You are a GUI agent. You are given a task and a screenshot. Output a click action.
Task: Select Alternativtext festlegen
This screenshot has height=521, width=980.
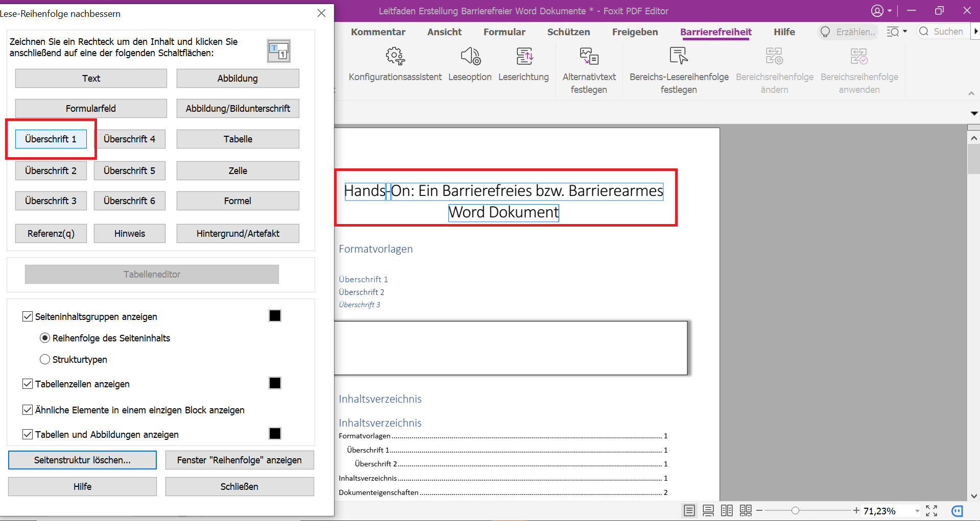589,70
